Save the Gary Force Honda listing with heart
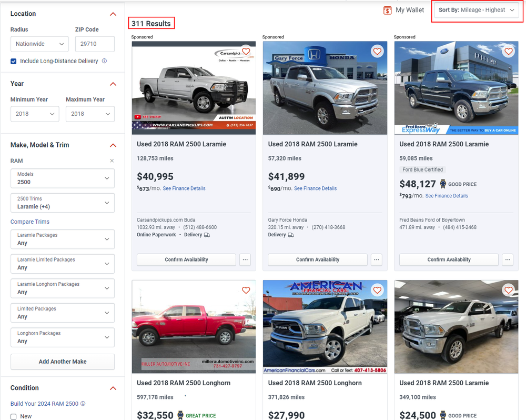The image size is (526, 420). pos(377,52)
